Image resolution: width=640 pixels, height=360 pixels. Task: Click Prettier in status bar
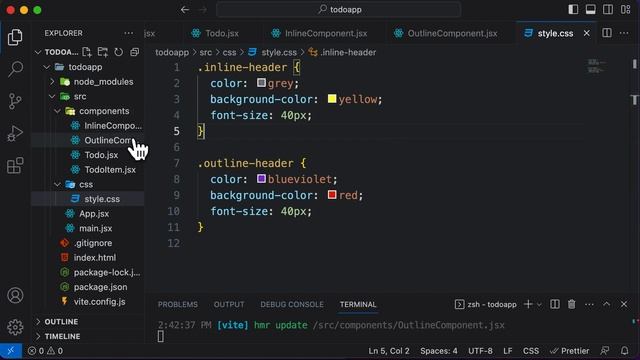(x=569, y=351)
